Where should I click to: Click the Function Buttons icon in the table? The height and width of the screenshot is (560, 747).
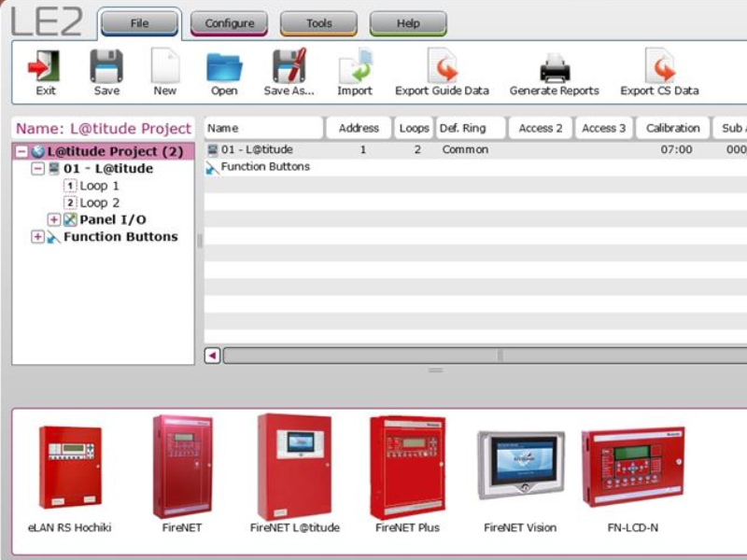coord(212,168)
